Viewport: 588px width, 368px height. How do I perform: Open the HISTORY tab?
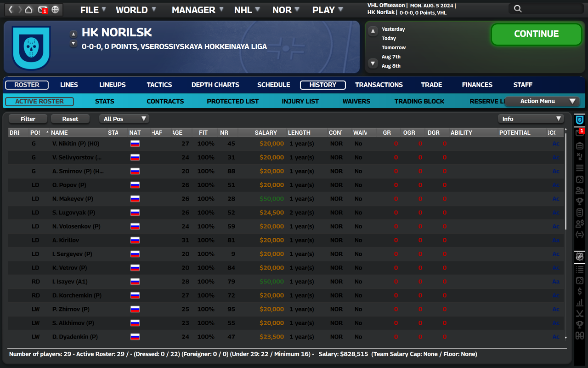tap(323, 85)
